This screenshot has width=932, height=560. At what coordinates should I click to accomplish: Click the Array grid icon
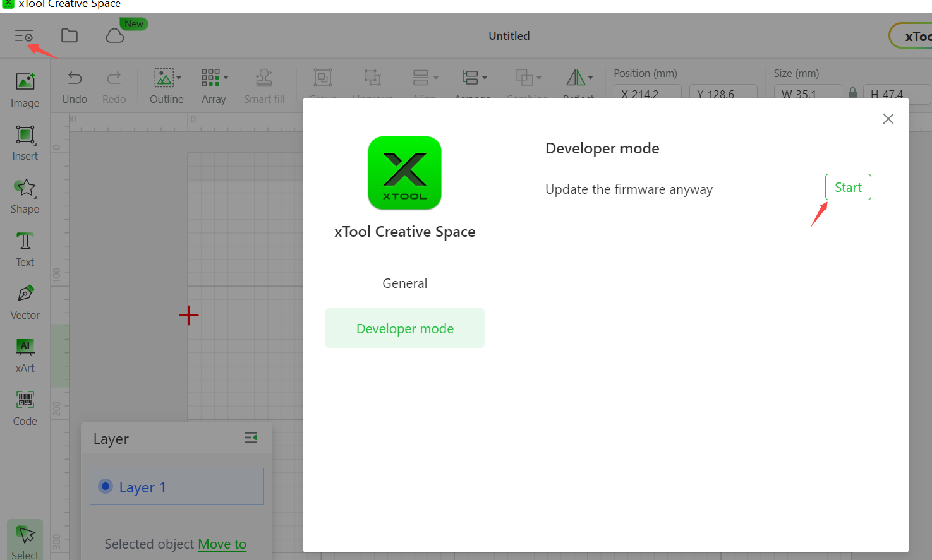tap(210, 78)
